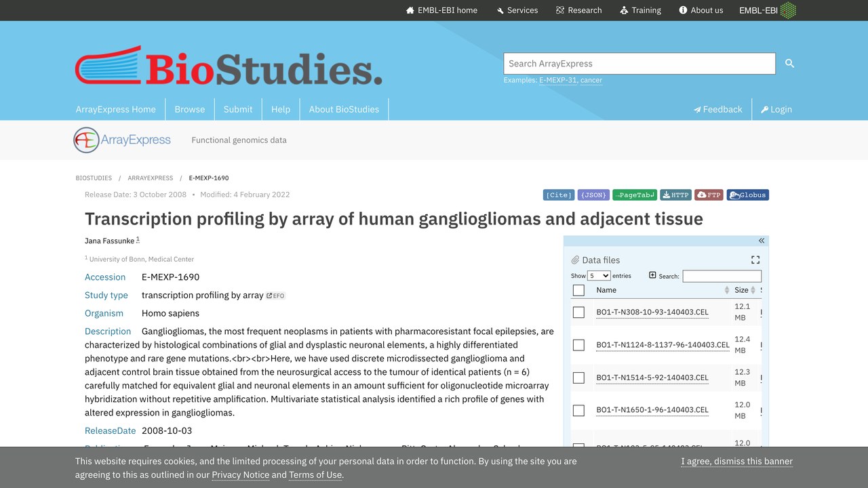Open the Show entries dropdown
The width and height of the screenshot is (868, 488).
[x=599, y=276]
